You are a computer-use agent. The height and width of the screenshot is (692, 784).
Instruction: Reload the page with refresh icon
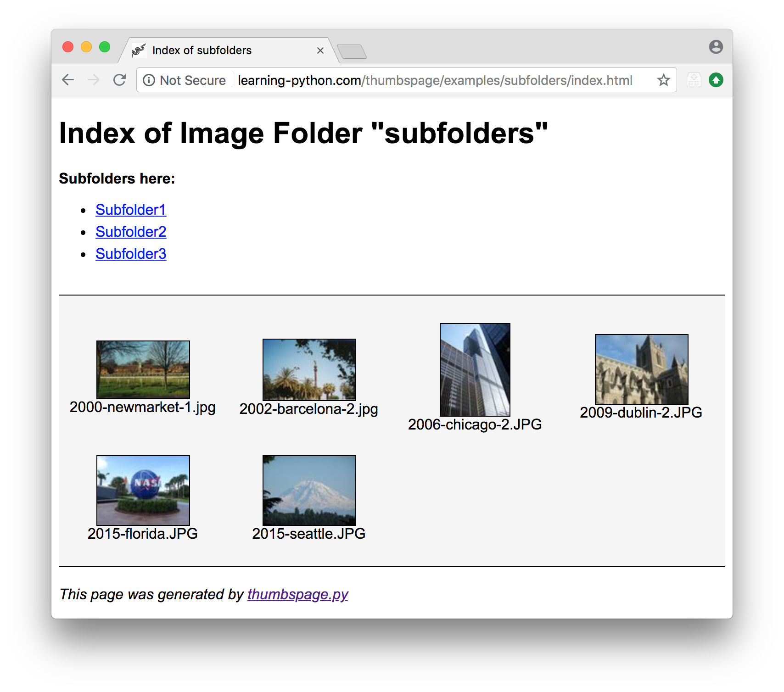120,80
